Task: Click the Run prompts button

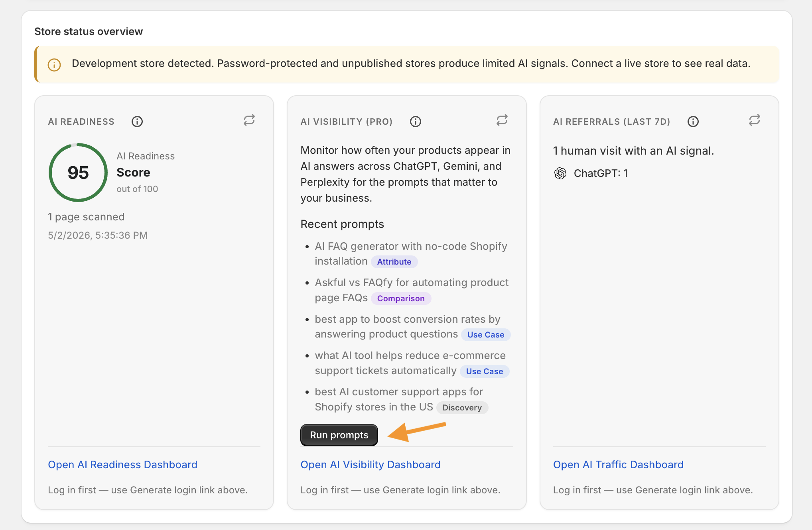Action: coord(339,435)
